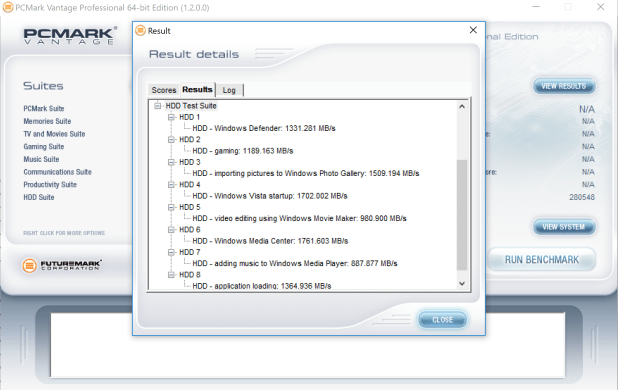The image size is (618, 390).
Task: Select the Results tab
Action: [197, 89]
